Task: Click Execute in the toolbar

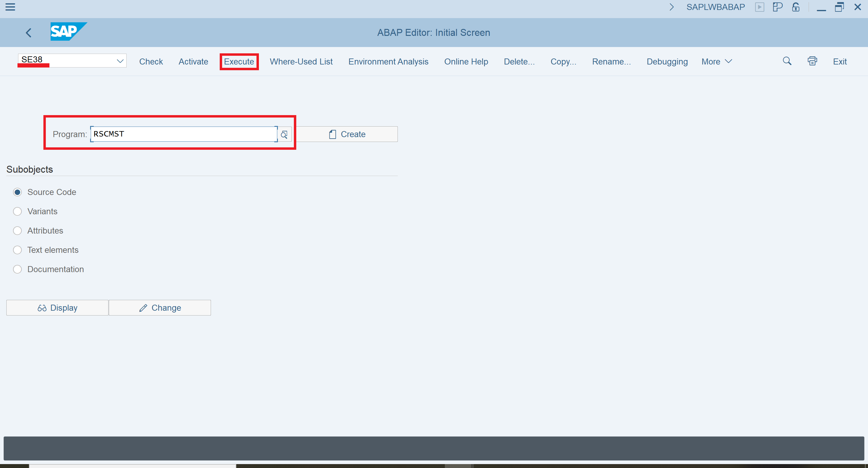Action: pyautogui.click(x=239, y=62)
